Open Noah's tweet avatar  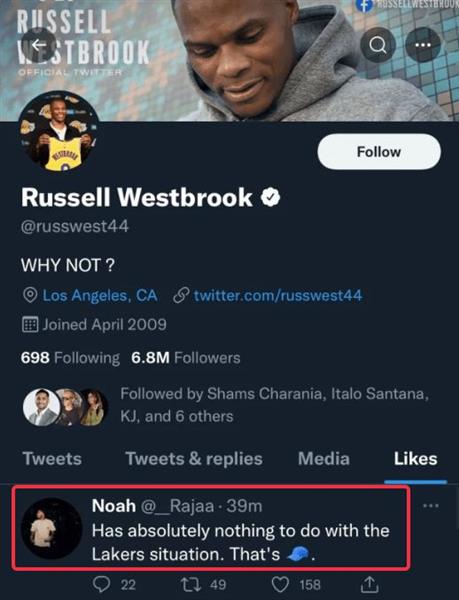click(x=51, y=528)
